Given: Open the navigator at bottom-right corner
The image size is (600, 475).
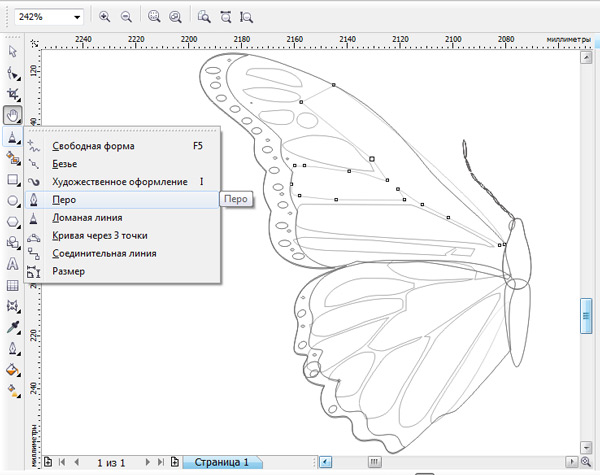Looking at the screenshot, I should pos(586,462).
